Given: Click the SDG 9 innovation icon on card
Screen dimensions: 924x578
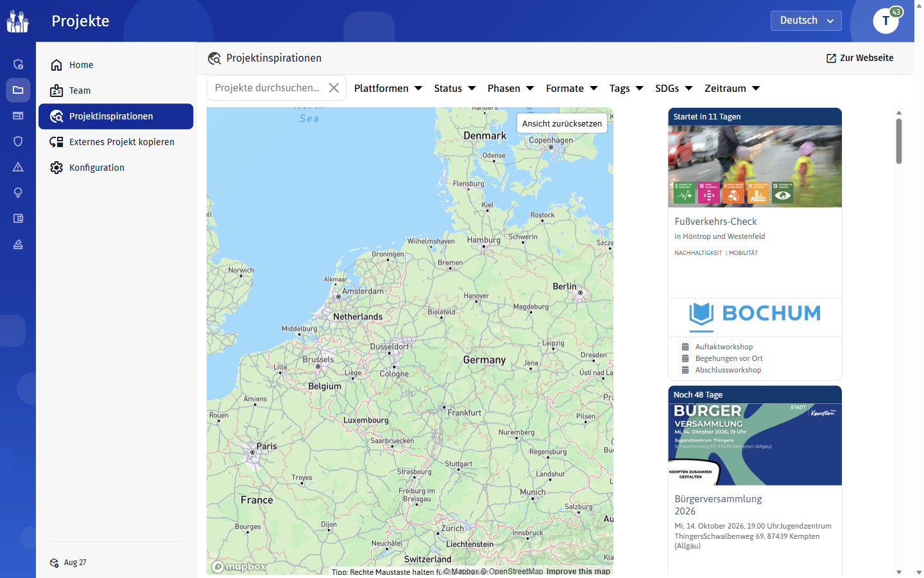Looking at the screenshot, I should coord(733,193).
